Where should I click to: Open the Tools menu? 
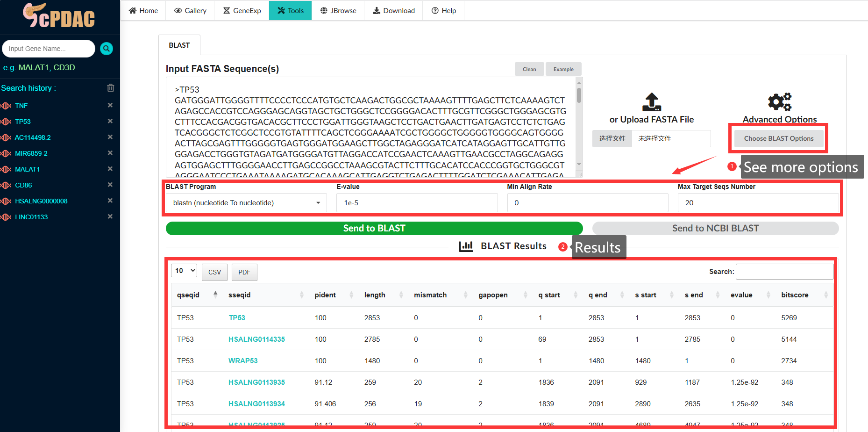tap(290, 10)
